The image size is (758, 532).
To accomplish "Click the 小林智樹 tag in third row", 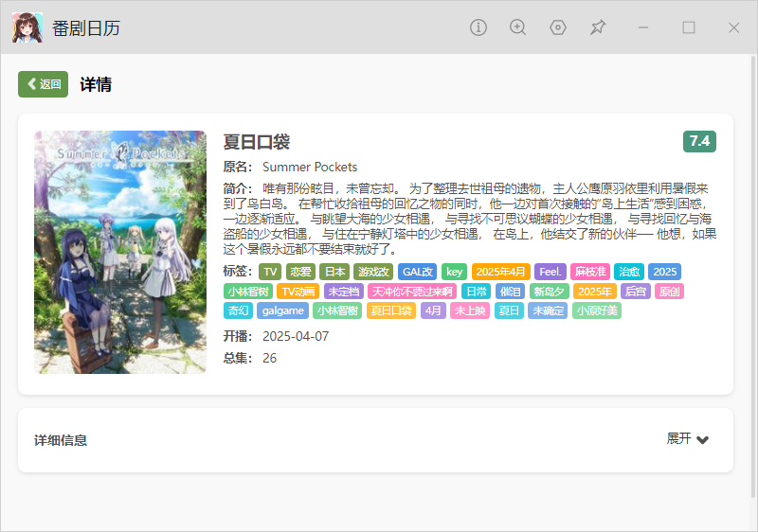I will coord(337,310).
